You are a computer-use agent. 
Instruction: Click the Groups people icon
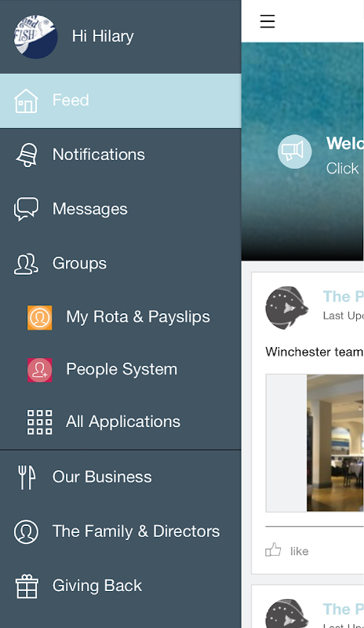tap(26, 264)
